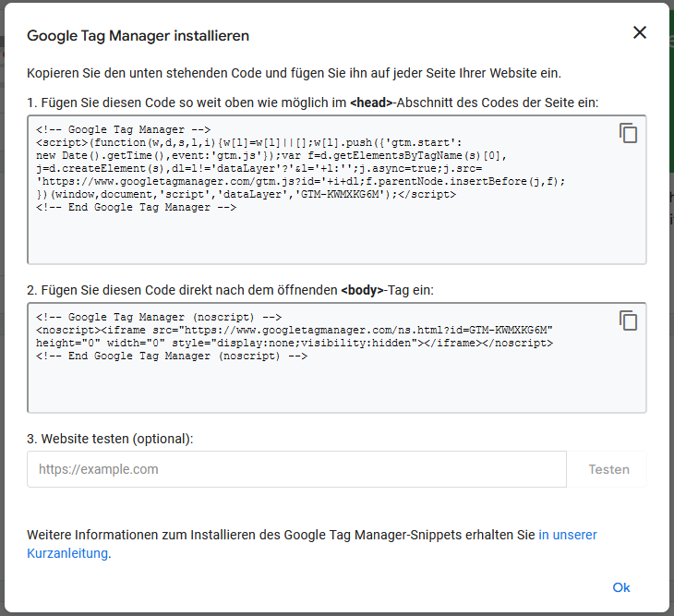Click the Ok button
The width and height of the screenshot is (674, 616).
(x=621, y=587)
